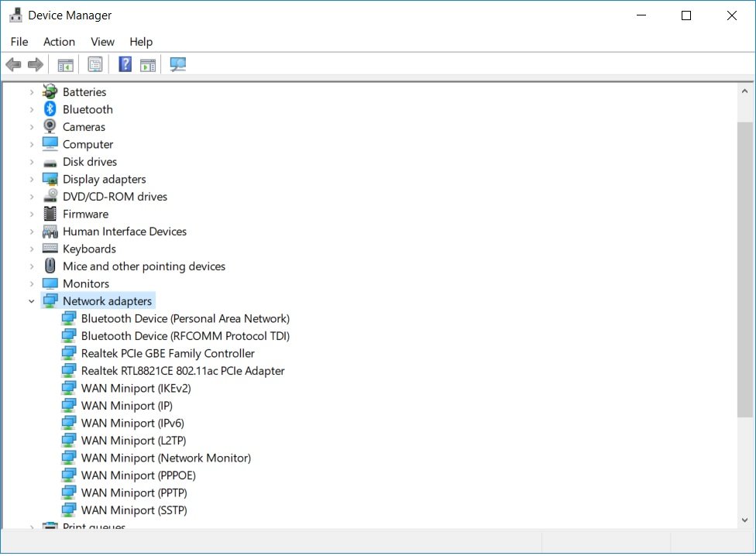
Task: Click the Cameras webcam icon
Action: tap(50, 126)
